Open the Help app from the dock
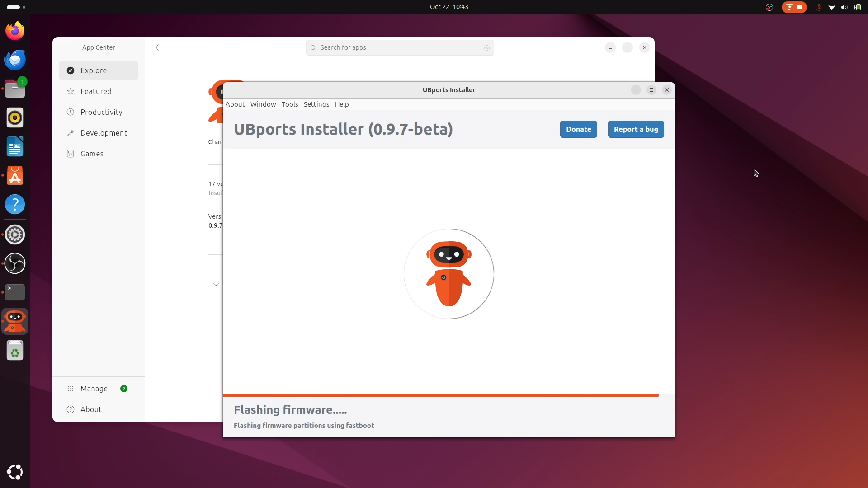 coord(15,204)
